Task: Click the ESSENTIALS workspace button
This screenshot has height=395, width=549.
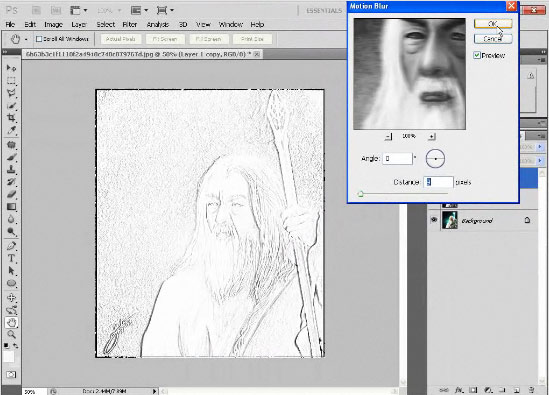Action: coord(324,11)
